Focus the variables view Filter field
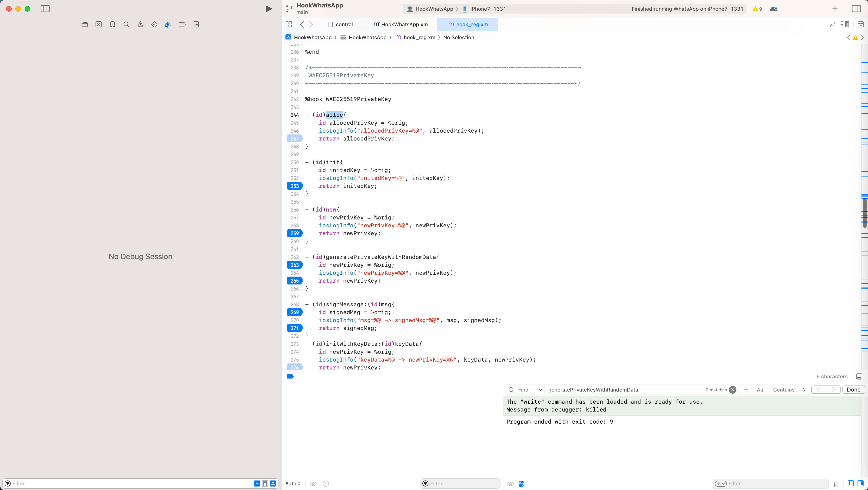 tap(460, 483)
